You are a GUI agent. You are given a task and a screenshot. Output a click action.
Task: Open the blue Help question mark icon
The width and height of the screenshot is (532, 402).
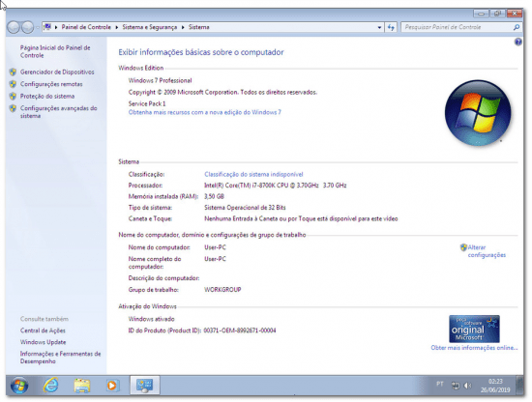tap(517, 42)
